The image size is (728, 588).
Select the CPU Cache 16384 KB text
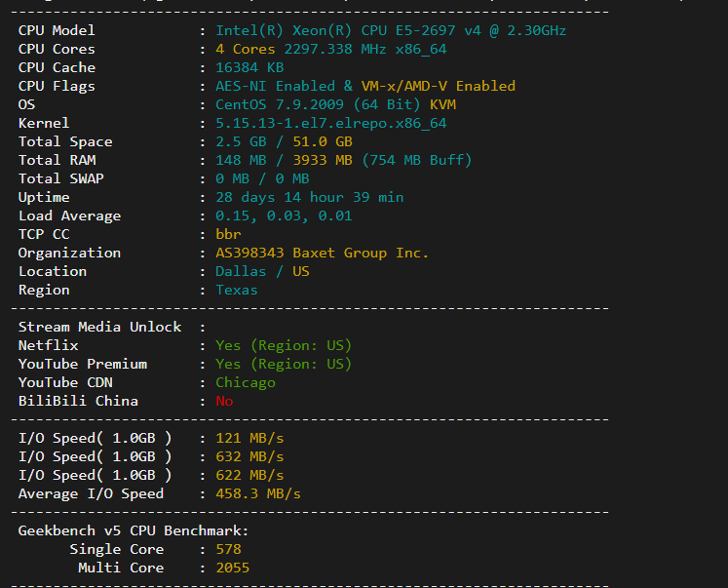point(249,68)
